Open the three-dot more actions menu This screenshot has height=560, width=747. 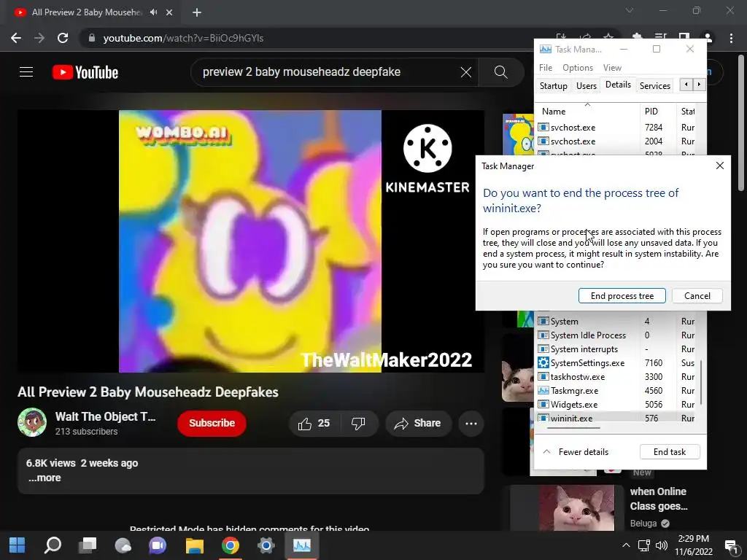point(471,424)
